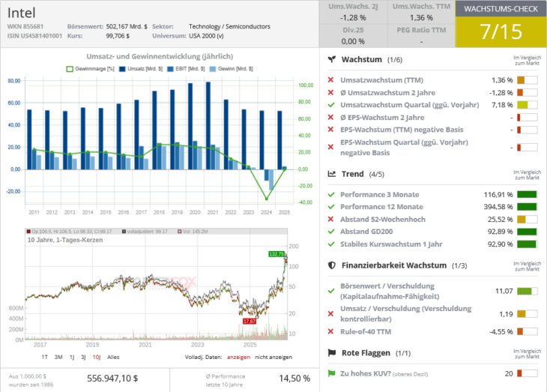
Task: Click the Kurs value 99,706 $
Action: (x=118, y=36)
